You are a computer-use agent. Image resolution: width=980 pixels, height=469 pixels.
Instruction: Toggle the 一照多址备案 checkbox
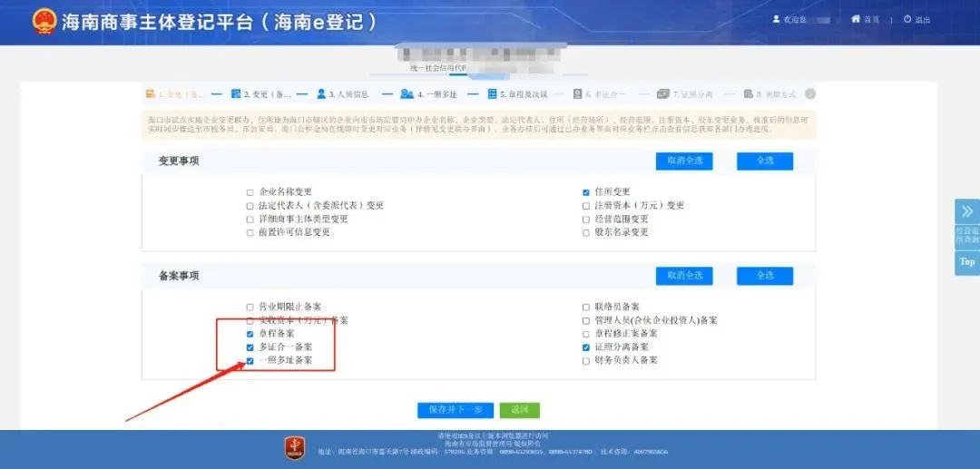(250, 360)
